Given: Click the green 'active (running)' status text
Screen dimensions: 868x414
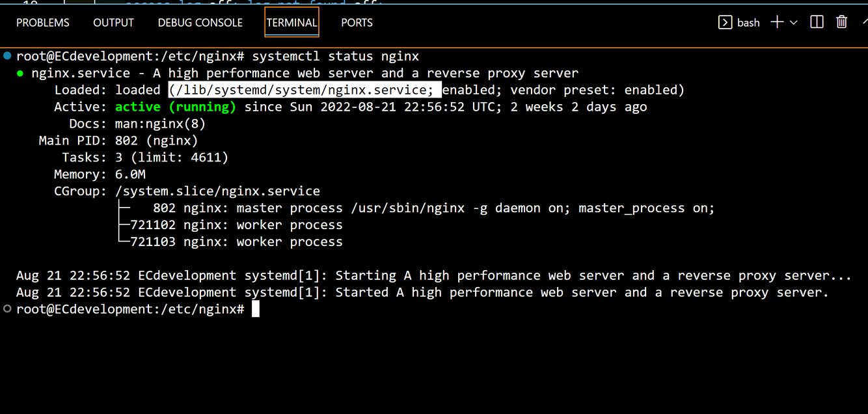Looking at the screenshot, I should click(x=176, y=107).
